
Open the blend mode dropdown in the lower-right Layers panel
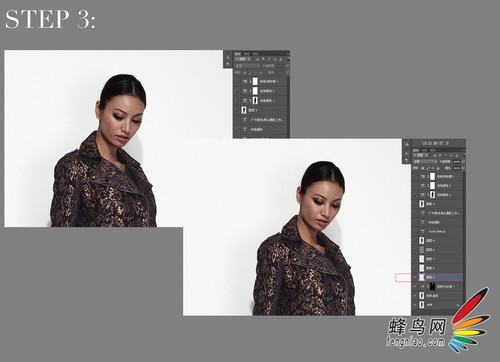coord(425,162)
